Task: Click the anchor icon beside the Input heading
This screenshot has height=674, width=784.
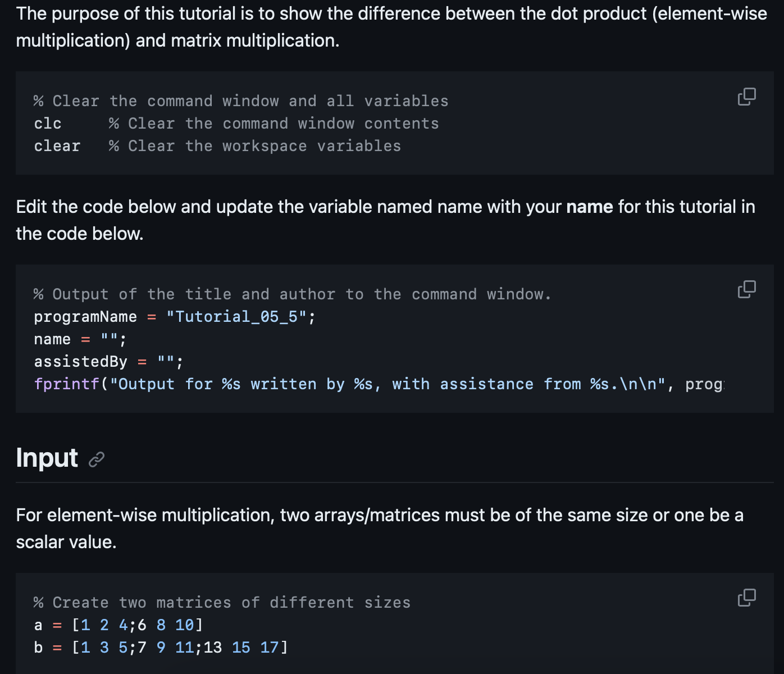Action: point(97,459)
